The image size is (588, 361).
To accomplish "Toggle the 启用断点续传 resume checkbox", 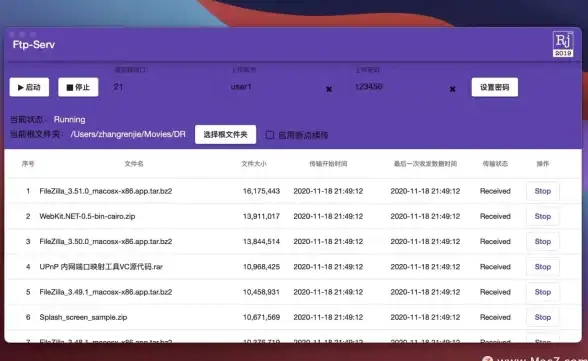I will point(270,135).
